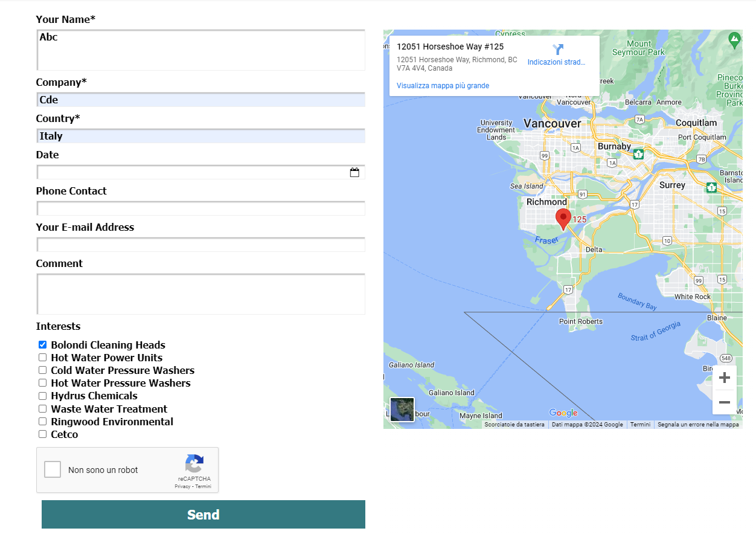
Task: Click highway 99 shield near Vancouver
Action: point(545,156)
